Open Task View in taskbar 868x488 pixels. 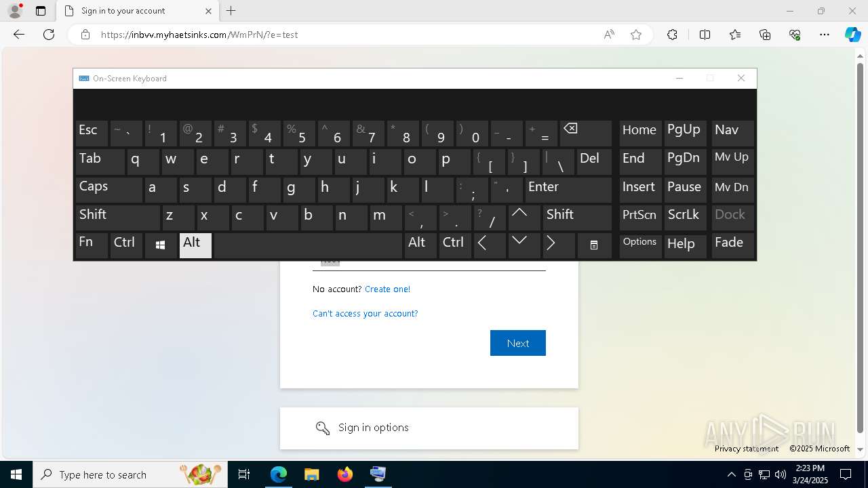(x=244, y=474)
